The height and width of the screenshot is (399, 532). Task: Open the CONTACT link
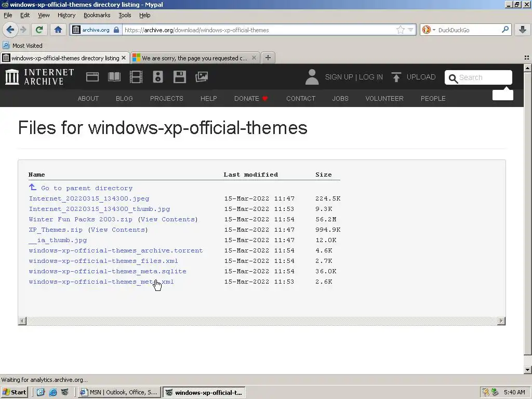(301, 98)
